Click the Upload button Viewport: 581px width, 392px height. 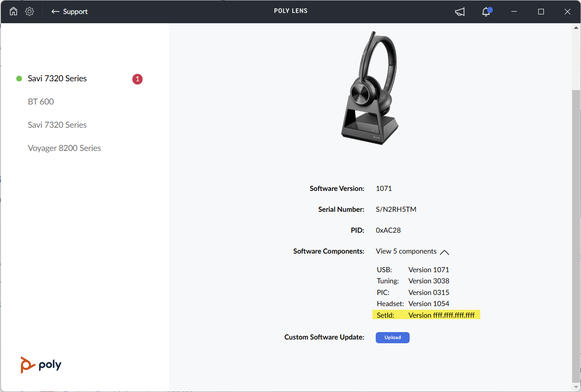(392, 338)
